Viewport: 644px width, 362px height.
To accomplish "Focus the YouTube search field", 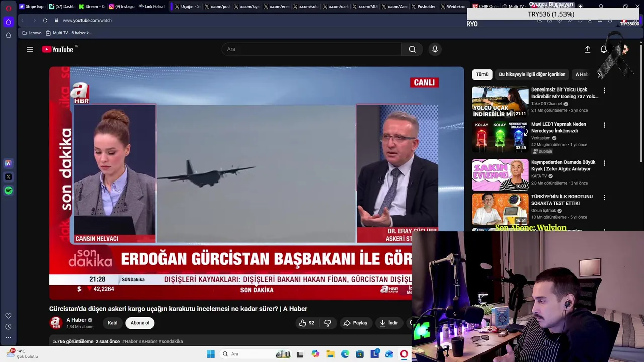I will pyautogui.click(x=311, y=49).
